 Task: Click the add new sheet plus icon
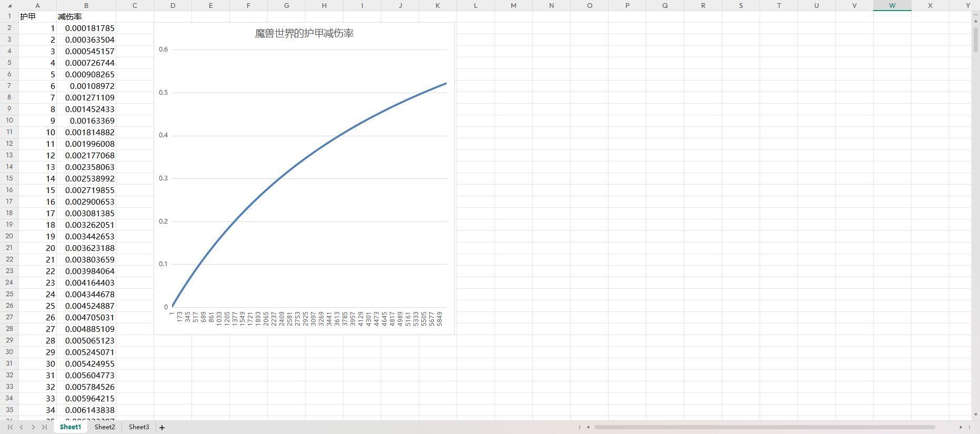(162, 428)
